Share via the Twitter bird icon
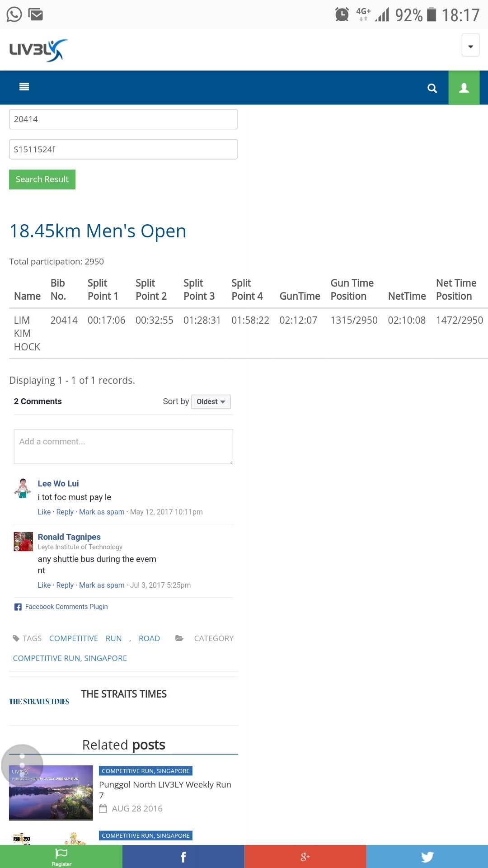Image resolution: width=488 pixels, height=868 pixels. (427, 857)
